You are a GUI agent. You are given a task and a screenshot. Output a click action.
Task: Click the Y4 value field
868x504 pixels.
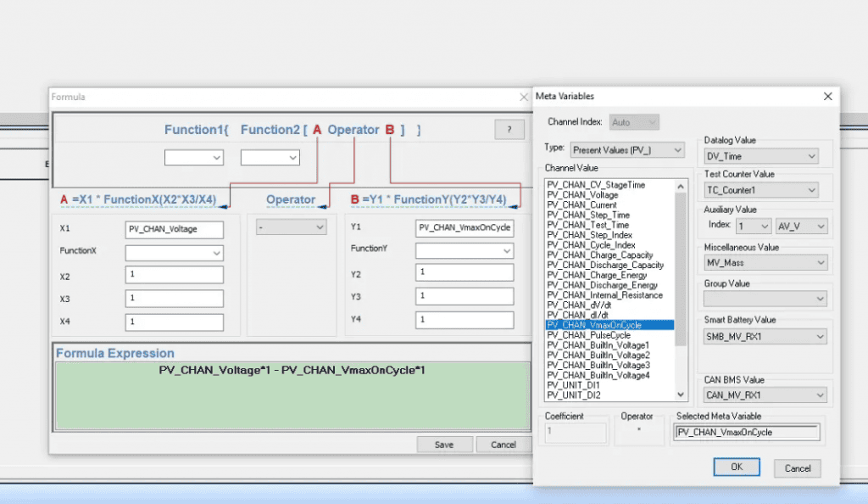tap(465, 320)
